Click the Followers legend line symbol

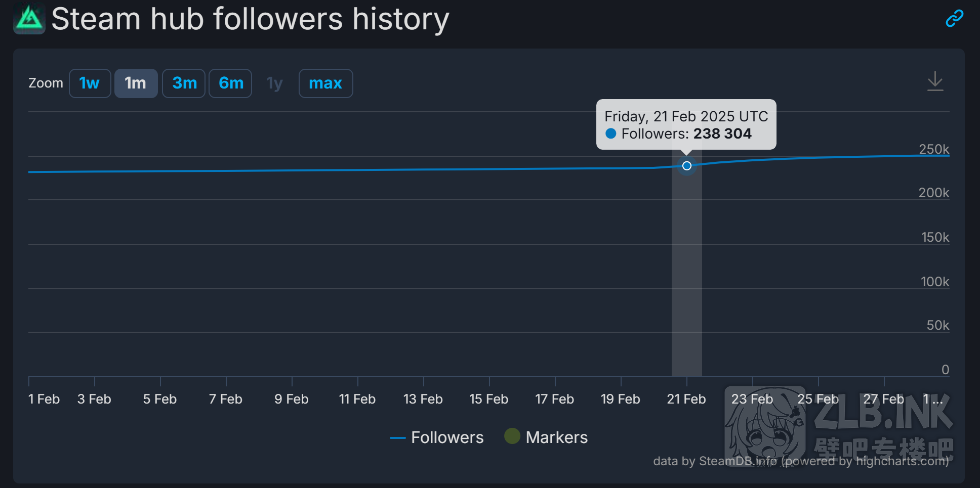397,438
